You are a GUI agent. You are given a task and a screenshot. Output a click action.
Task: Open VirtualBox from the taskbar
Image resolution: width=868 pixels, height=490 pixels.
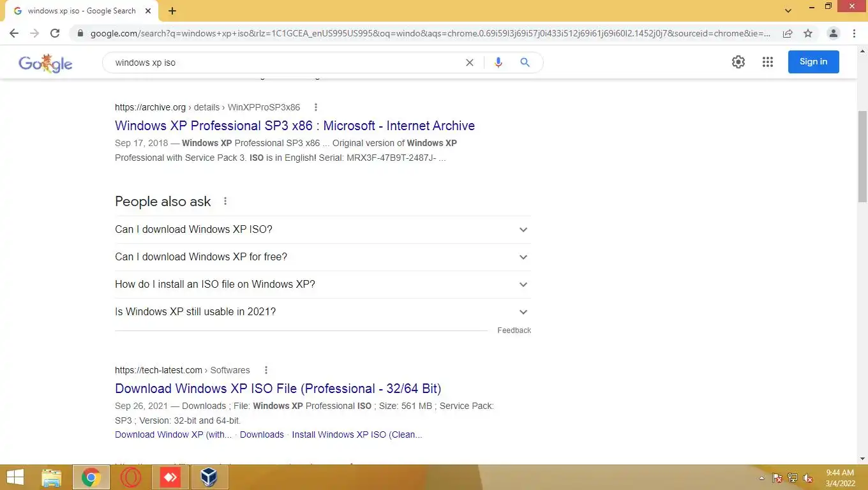coord(210,477)
